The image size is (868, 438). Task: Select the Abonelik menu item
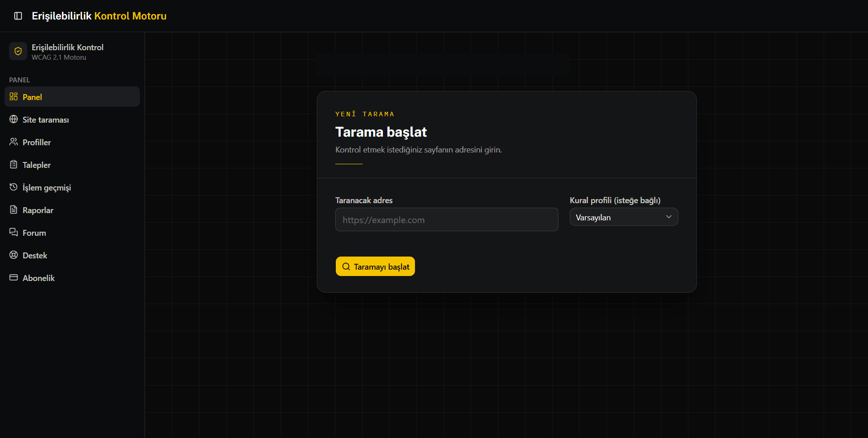coord(72,278)
